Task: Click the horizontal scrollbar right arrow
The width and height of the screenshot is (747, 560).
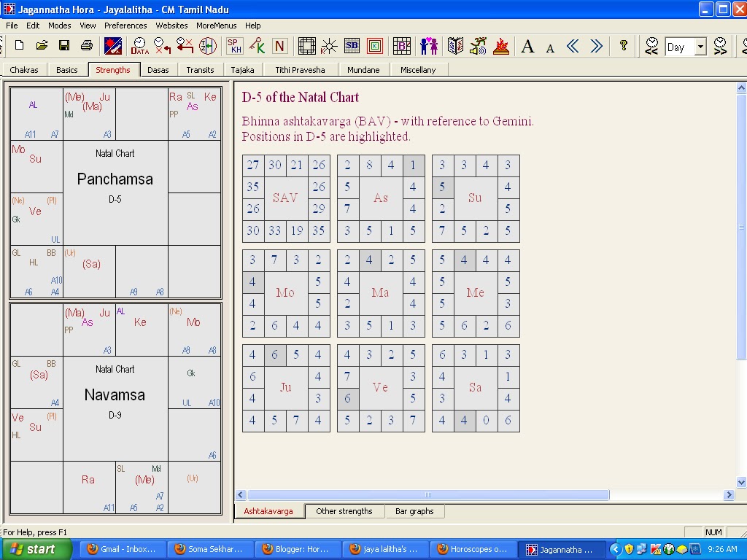Action: point(729,495)
